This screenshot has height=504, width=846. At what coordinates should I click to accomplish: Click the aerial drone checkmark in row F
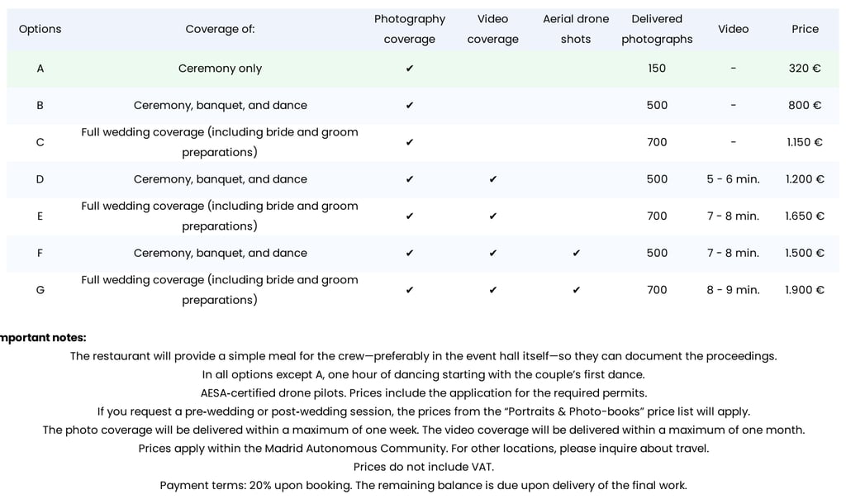click(x=576, y=253)
